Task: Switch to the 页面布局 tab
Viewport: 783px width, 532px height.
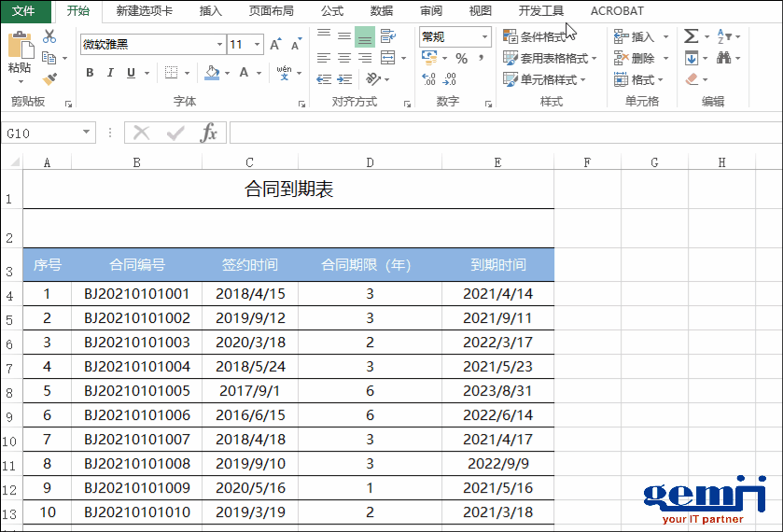Action: pos(272,11)
